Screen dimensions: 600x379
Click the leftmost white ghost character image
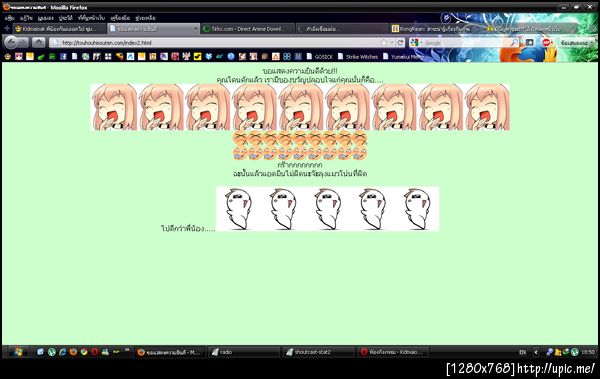tap(238, 209)
